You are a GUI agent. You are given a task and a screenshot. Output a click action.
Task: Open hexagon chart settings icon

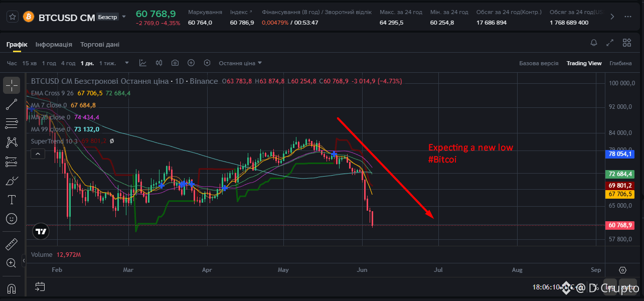click(207, 63)
